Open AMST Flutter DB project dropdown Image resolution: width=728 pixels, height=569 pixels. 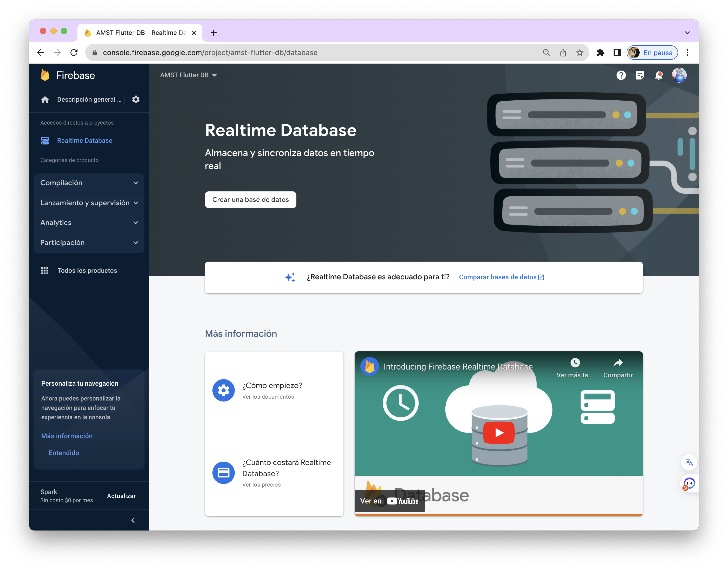(188, 75)
